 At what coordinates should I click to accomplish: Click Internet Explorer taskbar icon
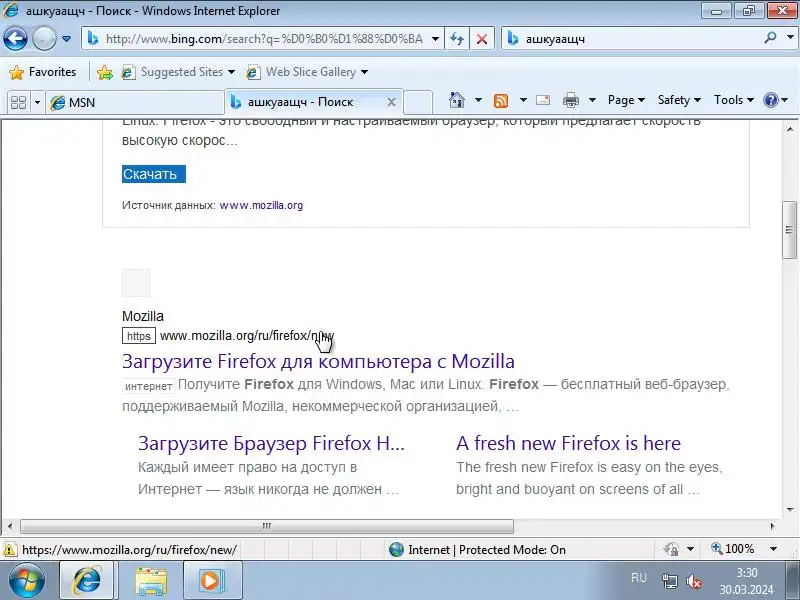coord(88,581)
